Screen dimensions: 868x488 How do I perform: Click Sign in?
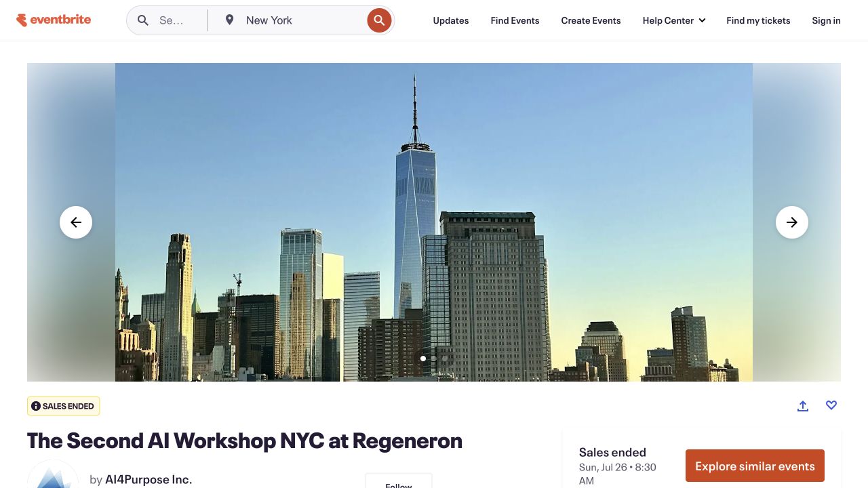[826, 20]
